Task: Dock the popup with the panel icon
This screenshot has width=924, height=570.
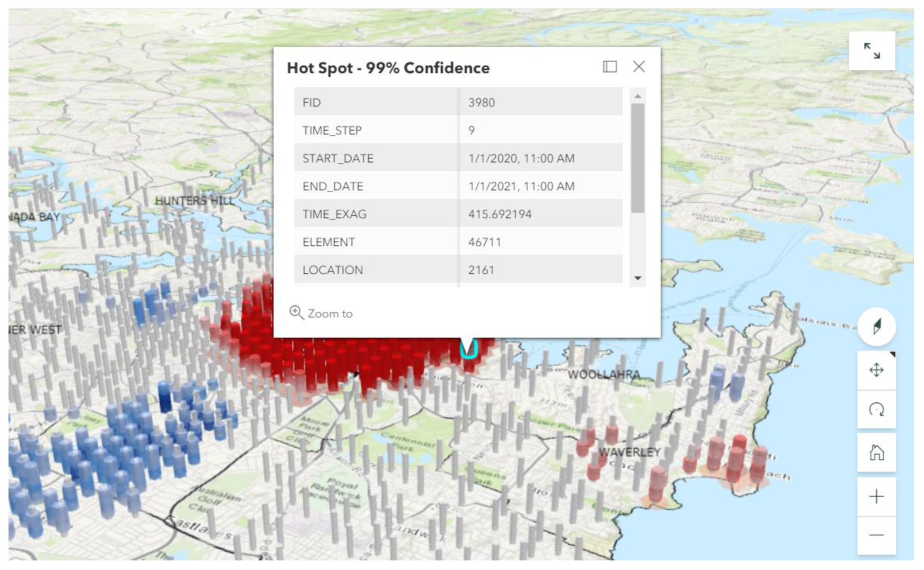Action: 609,67
